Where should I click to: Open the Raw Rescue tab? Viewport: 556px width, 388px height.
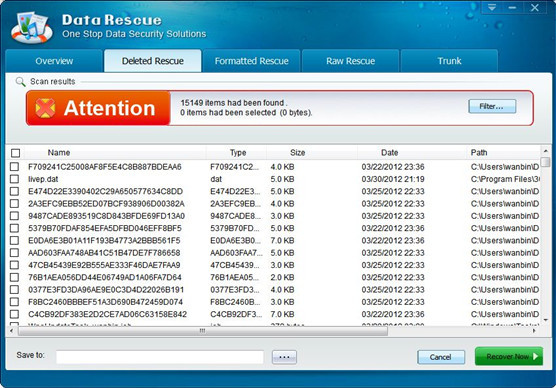coord(350,61)
